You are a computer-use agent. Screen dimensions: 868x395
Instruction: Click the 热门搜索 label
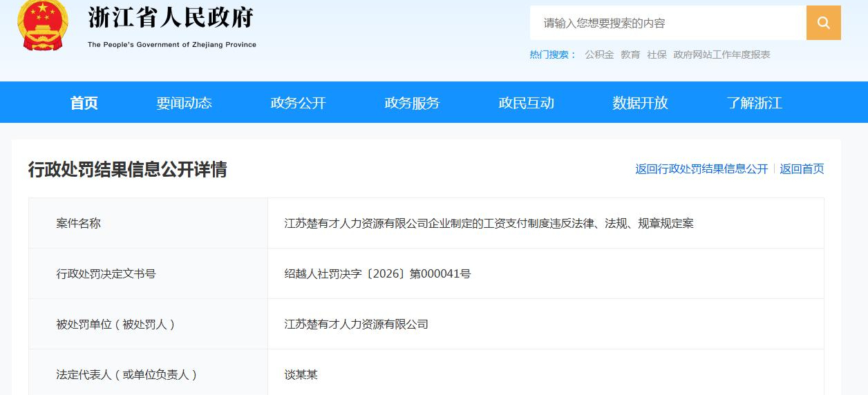553,55
